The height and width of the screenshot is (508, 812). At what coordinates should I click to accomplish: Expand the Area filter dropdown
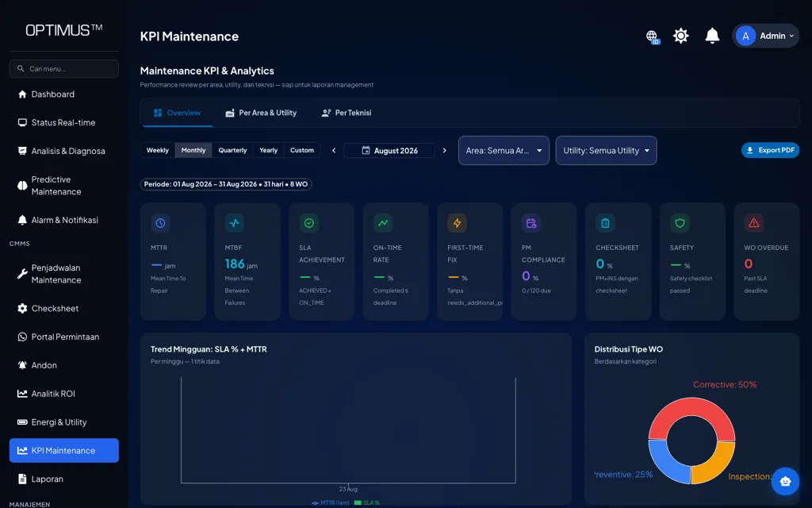click(x=504, y=150)
